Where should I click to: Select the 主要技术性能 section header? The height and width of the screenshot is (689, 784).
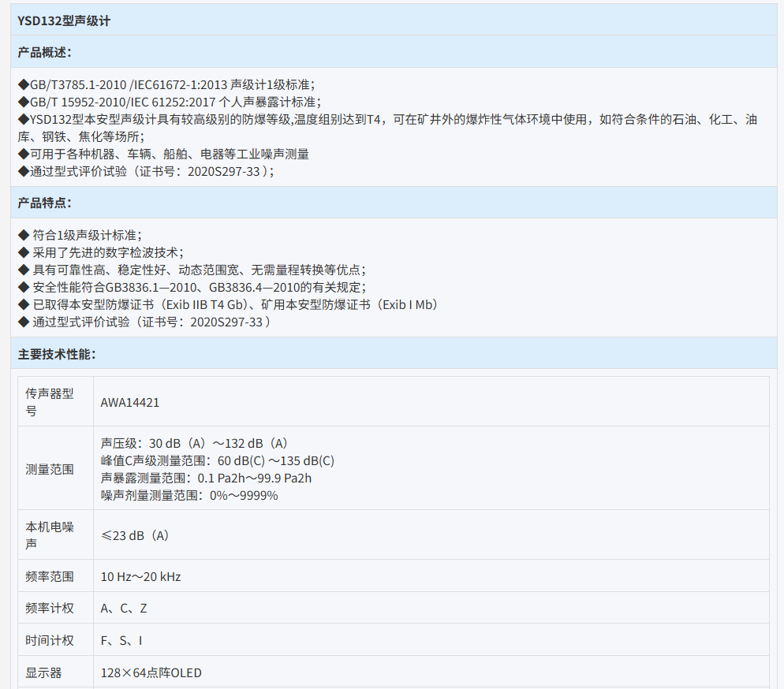57,354
